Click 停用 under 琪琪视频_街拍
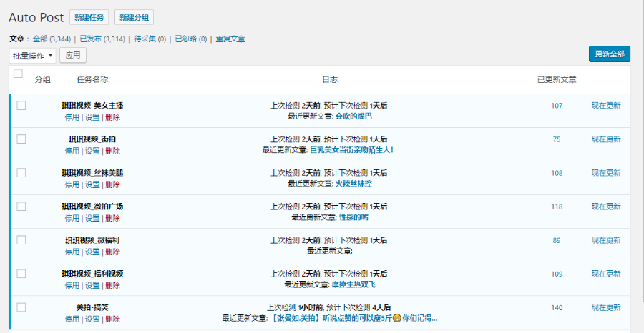Viewport: 644px width, 333px height. [72, 151]
